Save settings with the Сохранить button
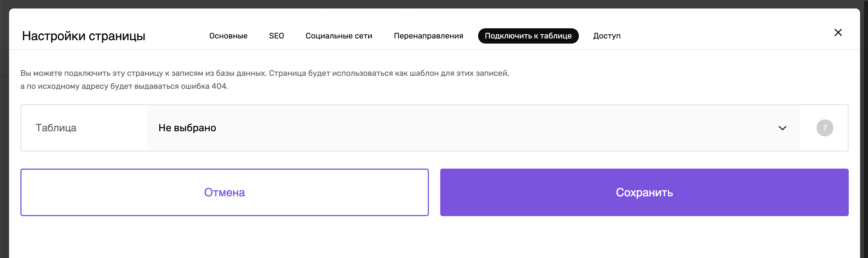 pyautogui.click(x=644, y=192)
